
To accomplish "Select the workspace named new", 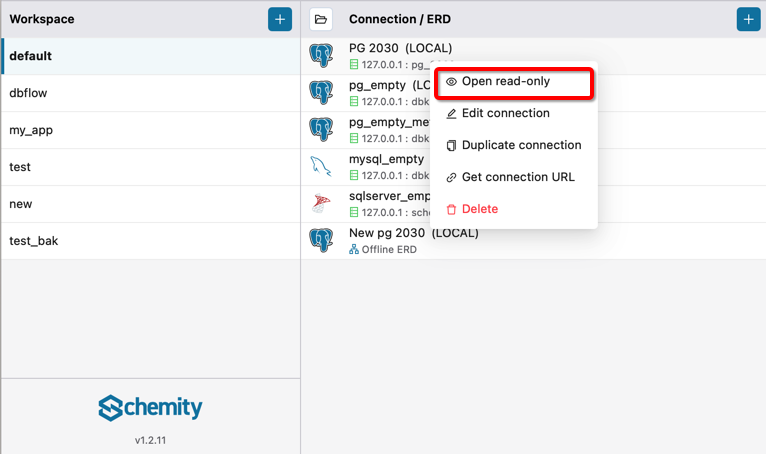I will tap(150, 204).
